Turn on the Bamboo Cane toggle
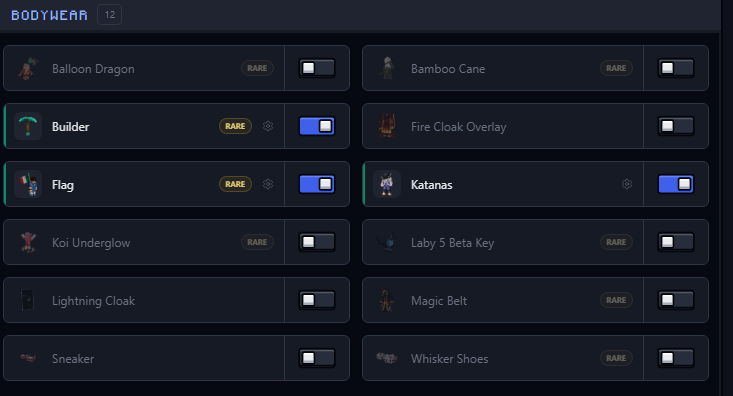 click(x=676, y=68)
